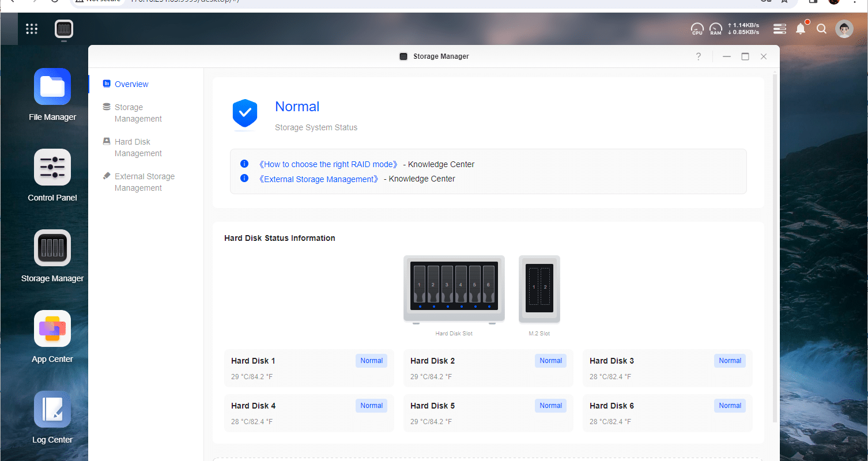Open the user avatar menu
This screenshot has width=868, height=461.
point(844,29)
